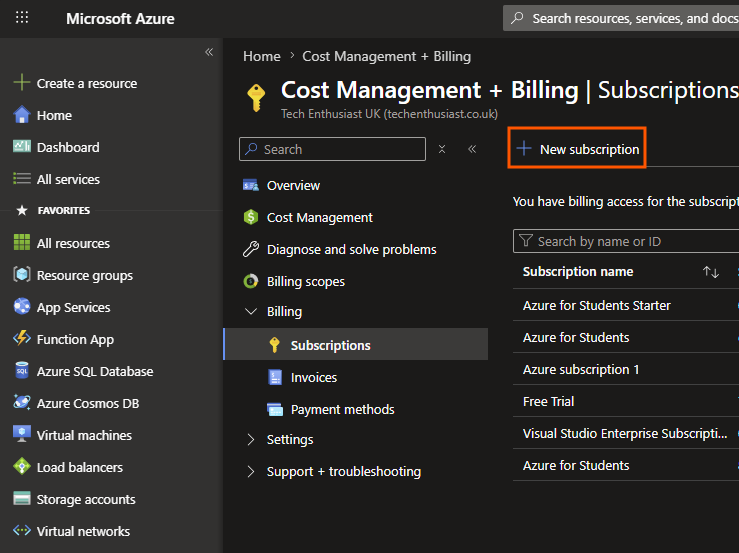The image size is (739, 553).
Task: Click the Azure SQL Database icon
Action: point(22,371)
